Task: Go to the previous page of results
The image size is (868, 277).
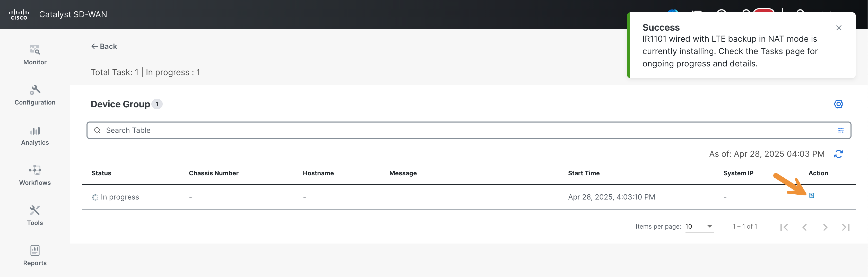Action: (804, 227)
